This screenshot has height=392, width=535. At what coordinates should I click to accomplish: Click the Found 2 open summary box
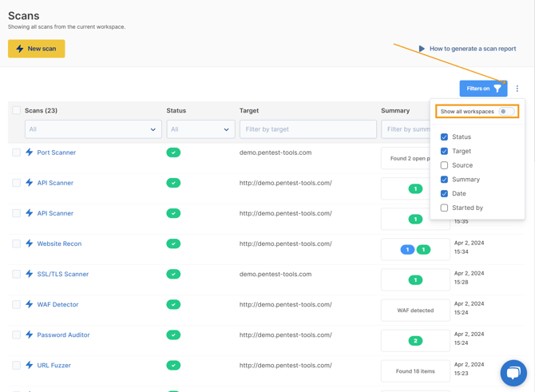[x=406, y=158]
